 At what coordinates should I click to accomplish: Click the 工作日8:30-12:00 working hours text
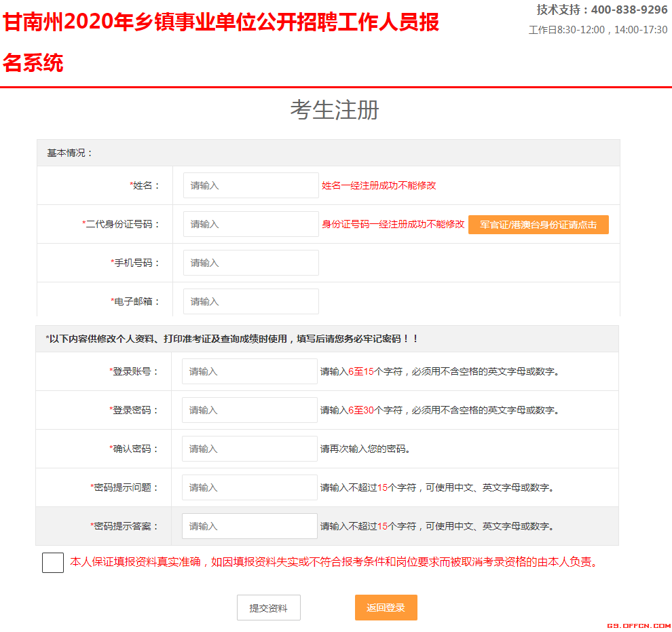598,30
